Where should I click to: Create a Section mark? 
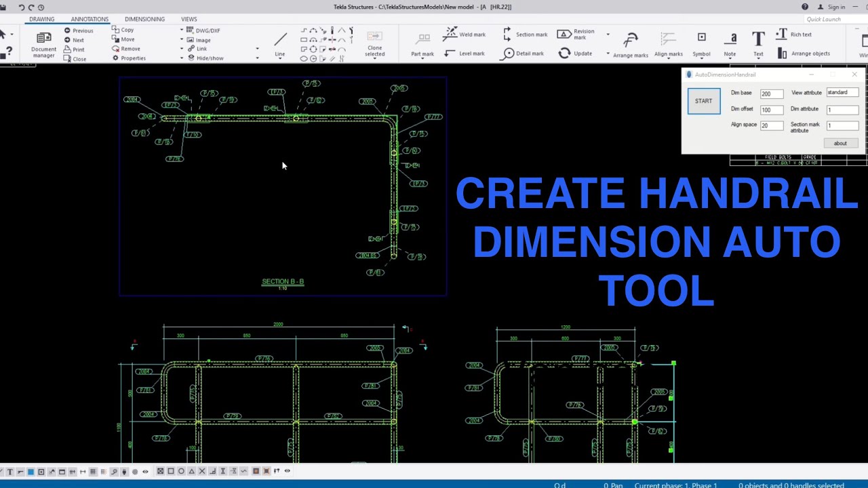[525, 34]
